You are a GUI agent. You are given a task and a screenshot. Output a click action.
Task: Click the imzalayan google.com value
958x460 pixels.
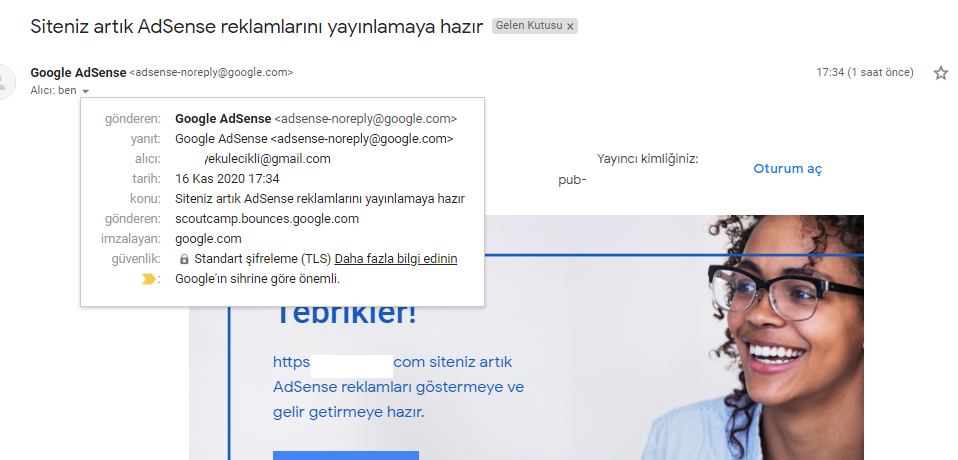[208, 239]
